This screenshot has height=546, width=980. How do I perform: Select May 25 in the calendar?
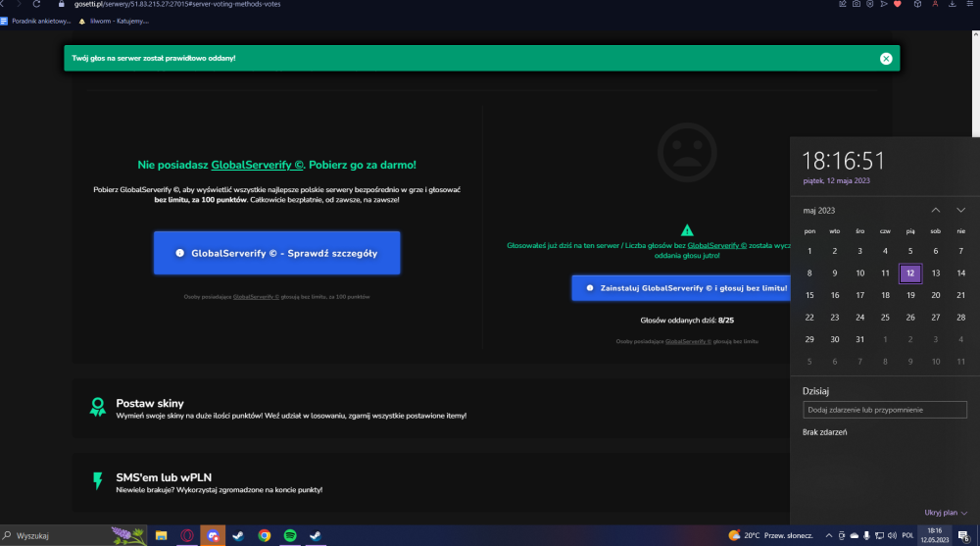(x=885, y=317)
